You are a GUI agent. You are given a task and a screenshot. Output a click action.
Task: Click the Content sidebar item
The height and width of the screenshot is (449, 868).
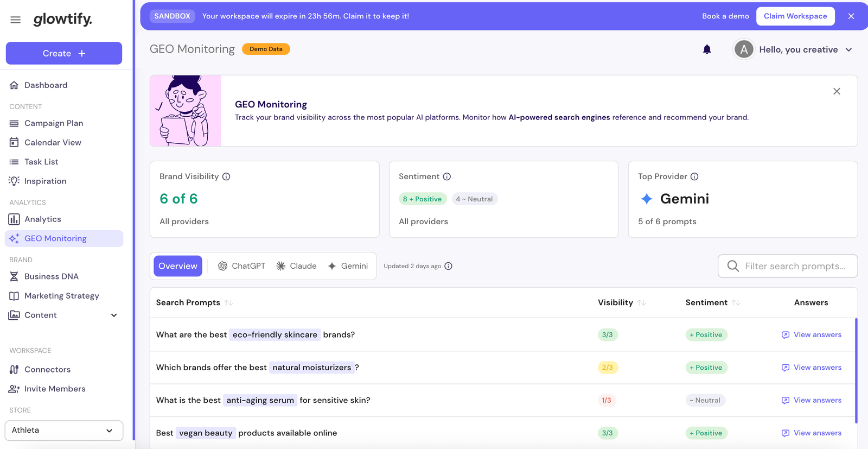[x=41, y=315]
